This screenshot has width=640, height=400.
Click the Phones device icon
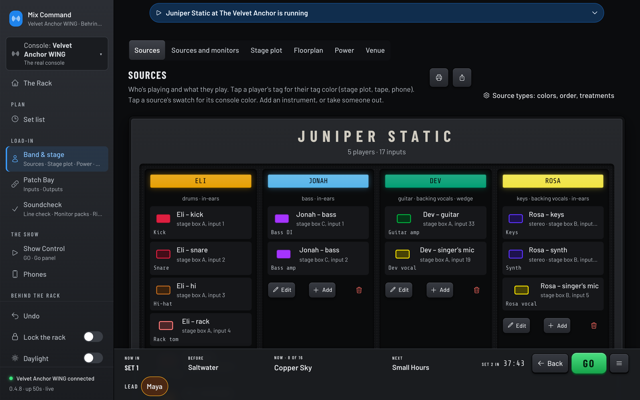point(15,274)
